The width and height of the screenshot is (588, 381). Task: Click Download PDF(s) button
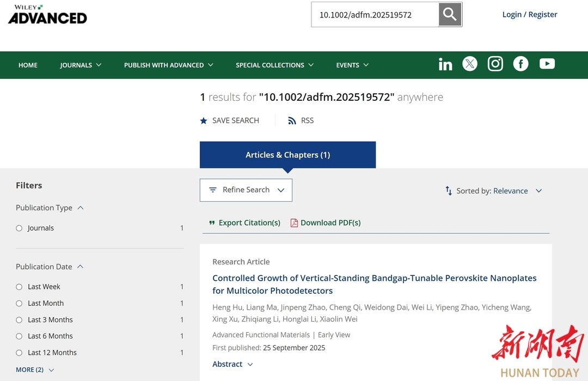[x=326, y=222]
